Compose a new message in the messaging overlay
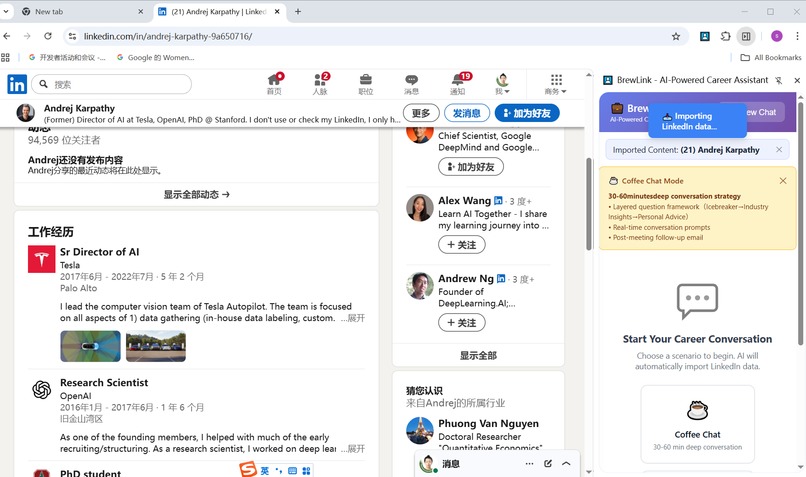The image size is (806, 477). [x=548, y=464]
